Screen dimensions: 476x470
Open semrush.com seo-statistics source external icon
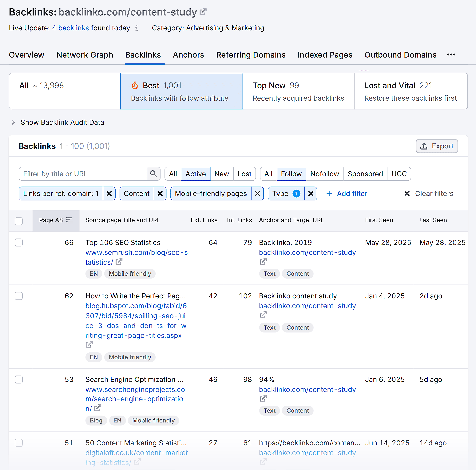click(x=119, y=261)
